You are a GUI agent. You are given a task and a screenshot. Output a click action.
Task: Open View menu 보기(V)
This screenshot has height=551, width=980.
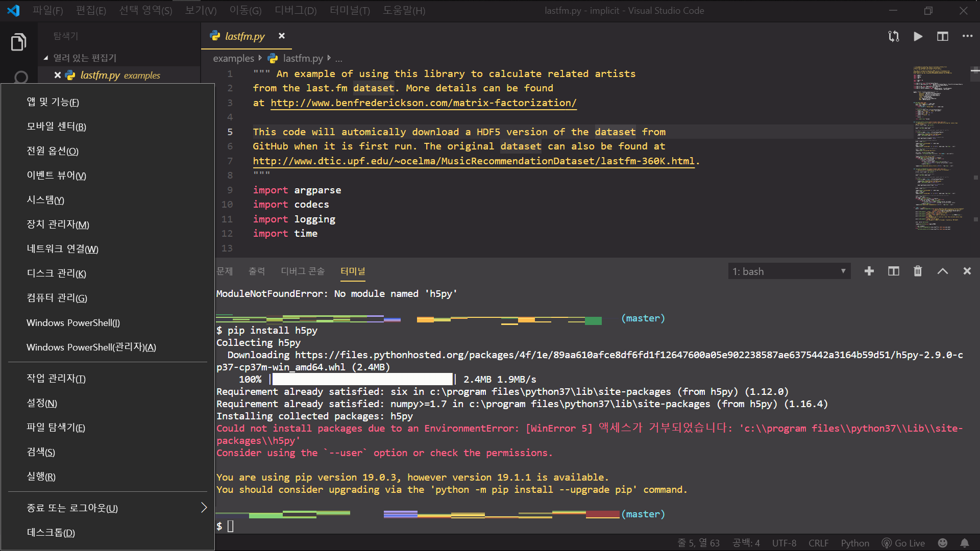coord(201,10)
